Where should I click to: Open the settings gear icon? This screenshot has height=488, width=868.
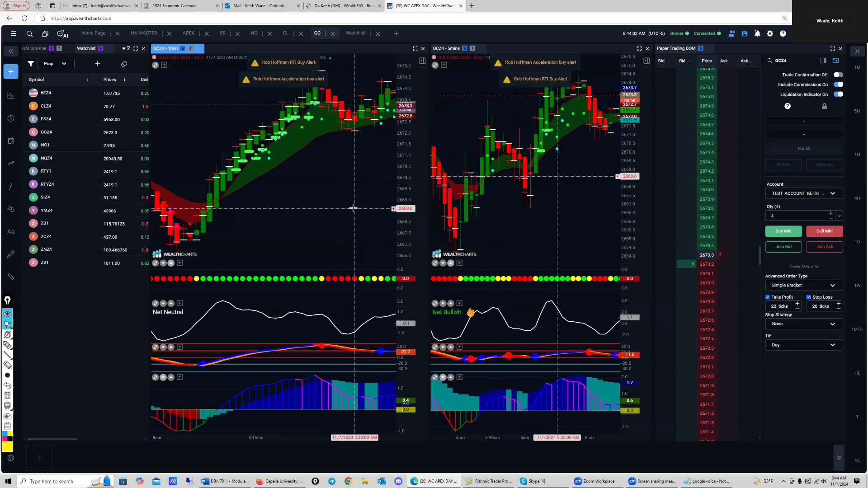point(770,33)
